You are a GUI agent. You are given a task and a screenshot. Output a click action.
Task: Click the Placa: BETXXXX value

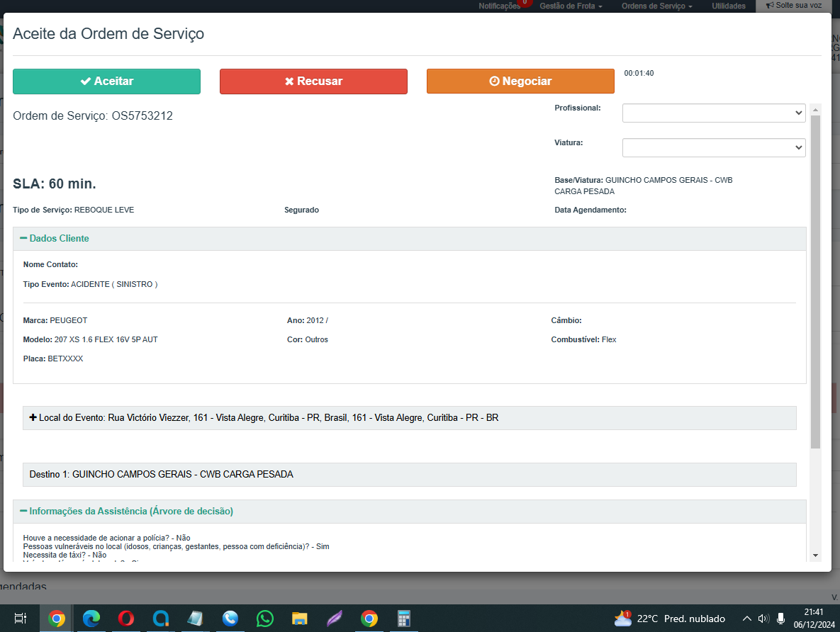point(53,359)
